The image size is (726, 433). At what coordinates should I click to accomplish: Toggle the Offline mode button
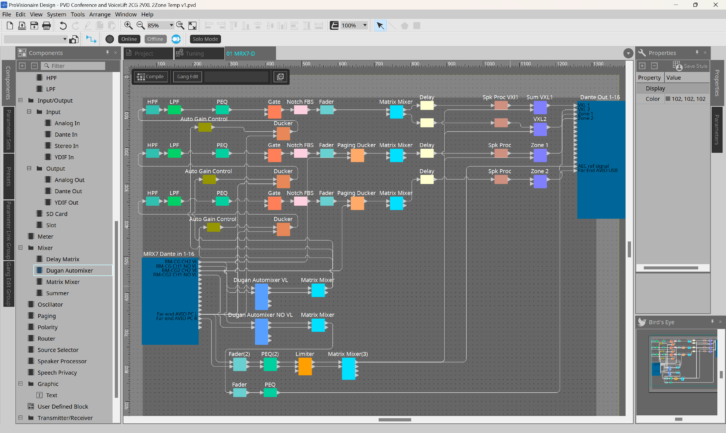(154, 39)
